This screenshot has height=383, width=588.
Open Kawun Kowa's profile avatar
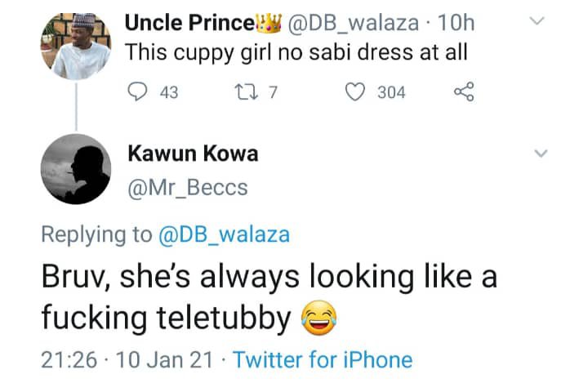(x=75, y=169)
